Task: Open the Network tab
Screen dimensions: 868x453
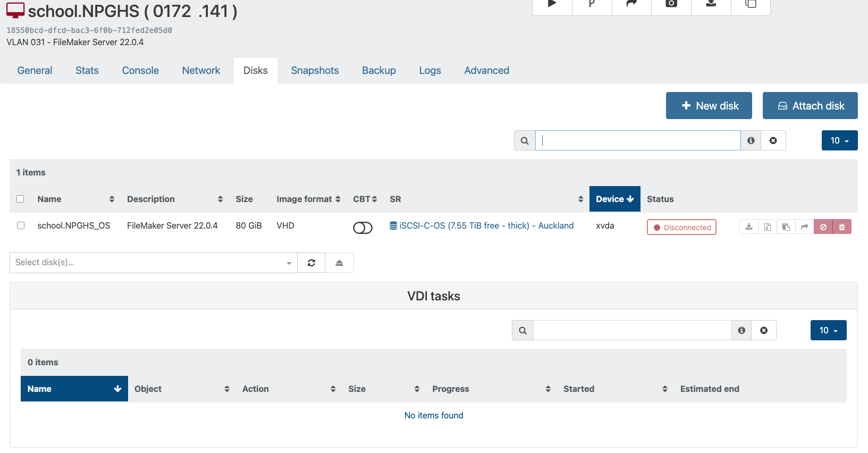Action: (201, 70)
